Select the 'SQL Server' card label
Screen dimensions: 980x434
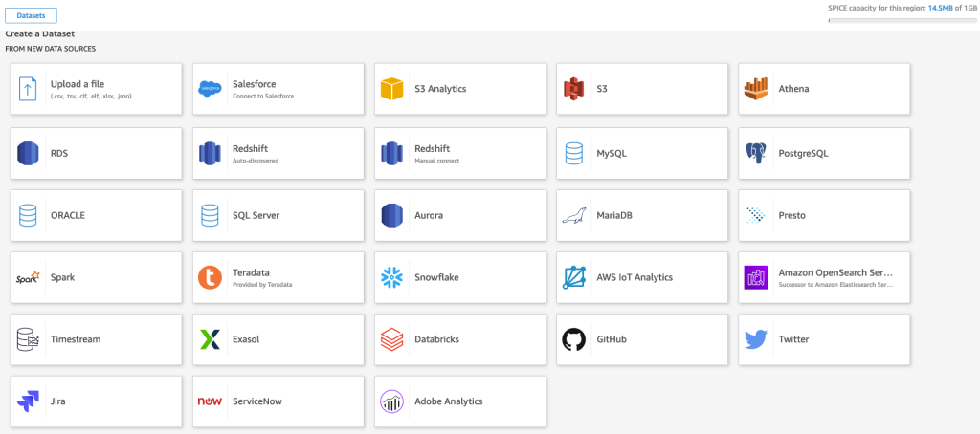click(256, 215)
